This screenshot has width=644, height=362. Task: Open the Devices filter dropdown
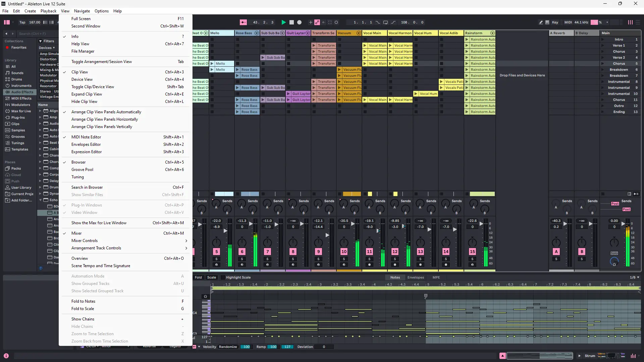[47, 48]
